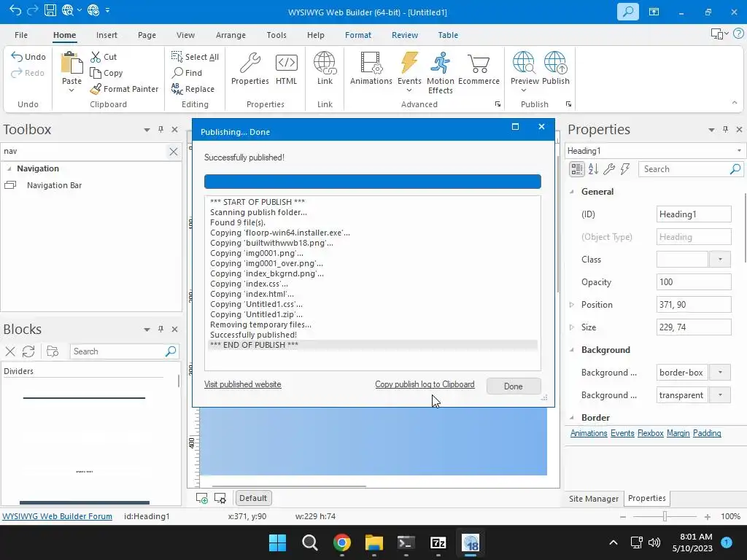
Task: Switch to the Arrange ribbon tab
Action: click(231, 35)
